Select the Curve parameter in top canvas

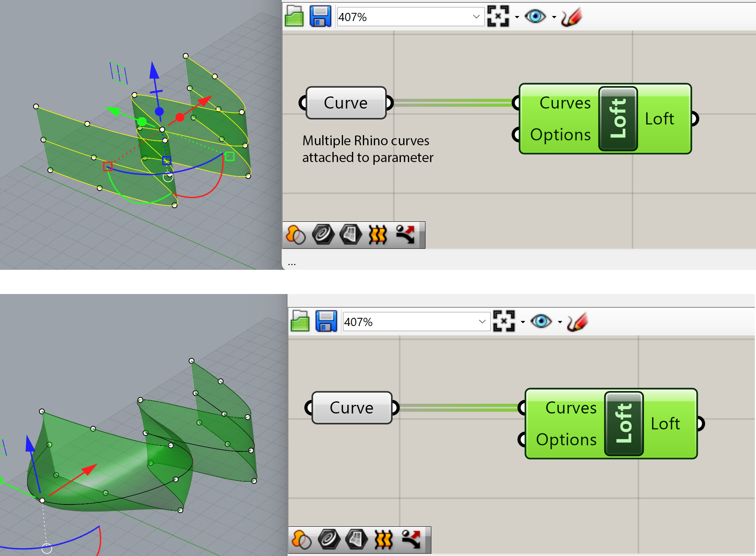coord(346,103)
